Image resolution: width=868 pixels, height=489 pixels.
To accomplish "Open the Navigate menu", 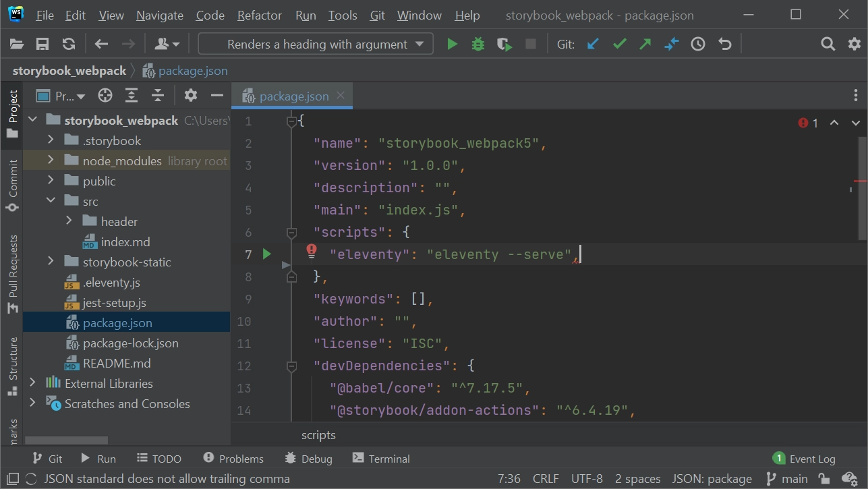I will tap(160, 15).
